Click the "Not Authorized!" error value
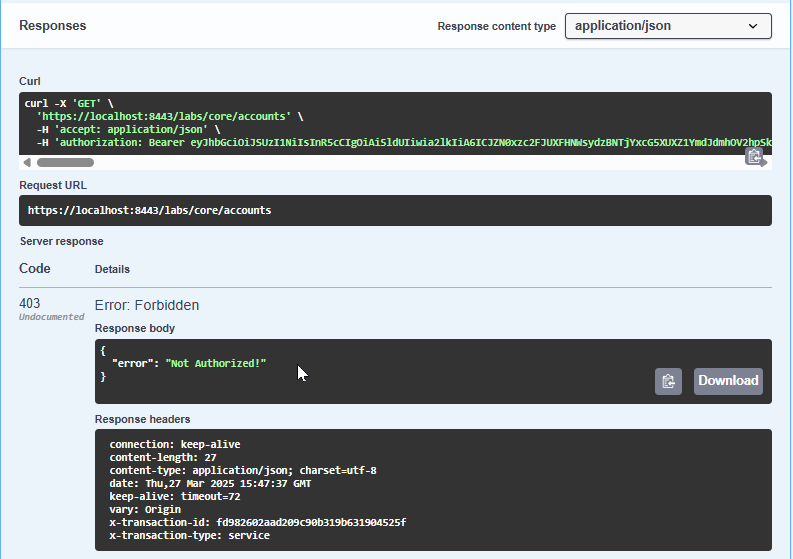Screen dimensions: 793x559 tap(215, 363)
